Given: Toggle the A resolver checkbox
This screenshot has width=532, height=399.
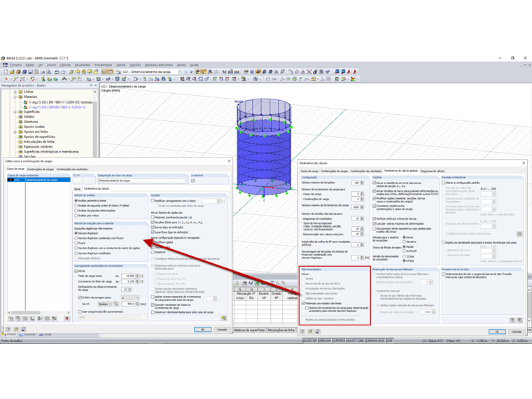Looking at the screenshot, I should point(193,181).
